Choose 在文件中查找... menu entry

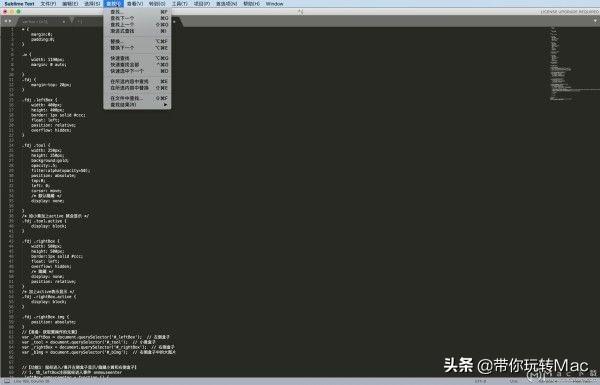[137, 98]
